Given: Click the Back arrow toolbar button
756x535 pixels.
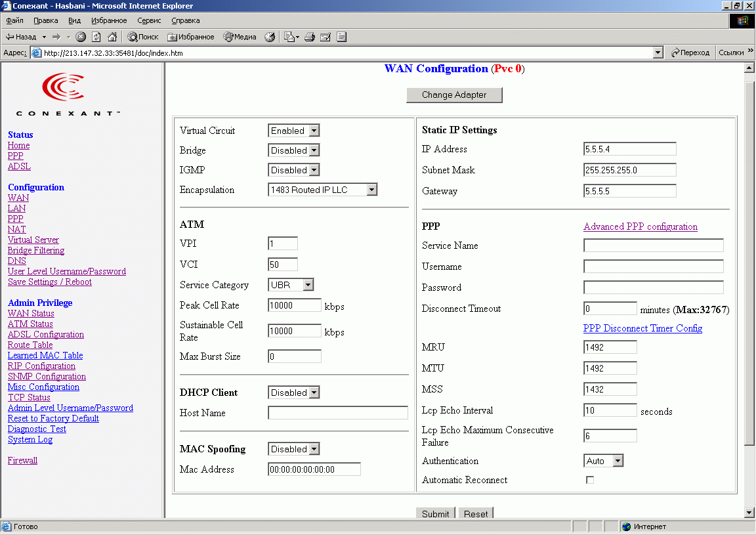Looking at the screenshot, I should click(20, 37).
